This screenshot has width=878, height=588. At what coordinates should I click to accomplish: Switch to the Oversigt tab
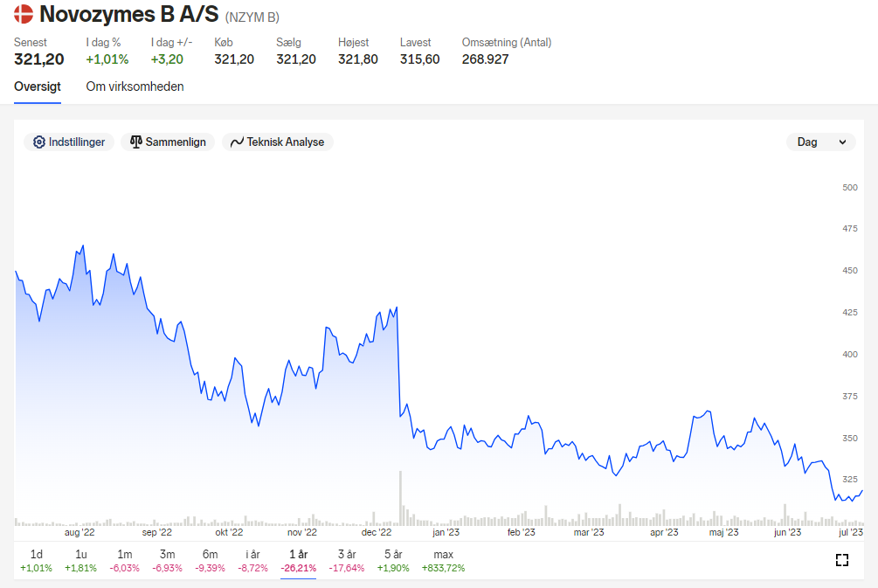pyautogui.click(x=38, y=86)
